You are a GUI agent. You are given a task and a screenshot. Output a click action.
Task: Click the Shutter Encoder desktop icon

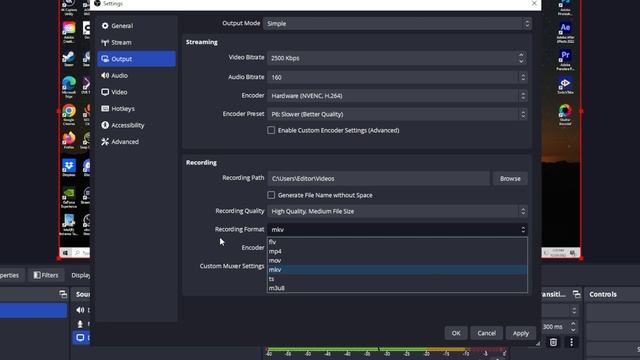tap(565, 114)
